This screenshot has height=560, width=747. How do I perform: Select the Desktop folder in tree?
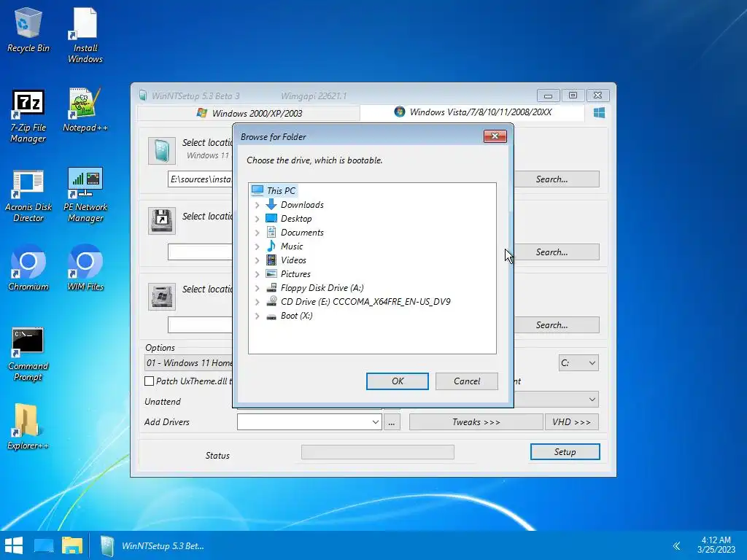coord(296,219)
